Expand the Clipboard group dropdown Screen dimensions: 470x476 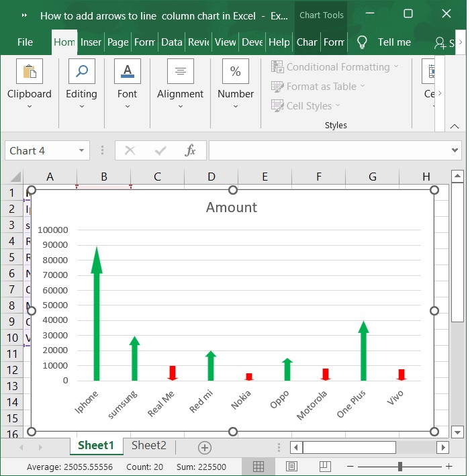coord(30,106)
